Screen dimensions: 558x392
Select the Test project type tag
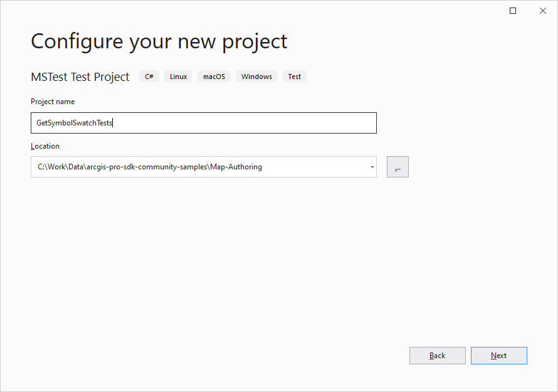[294, 76]
